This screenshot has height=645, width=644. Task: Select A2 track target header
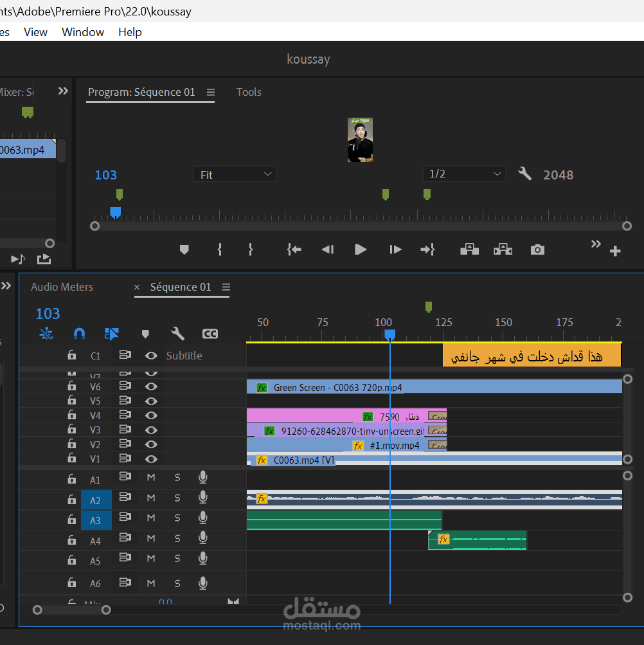(96, 500)
